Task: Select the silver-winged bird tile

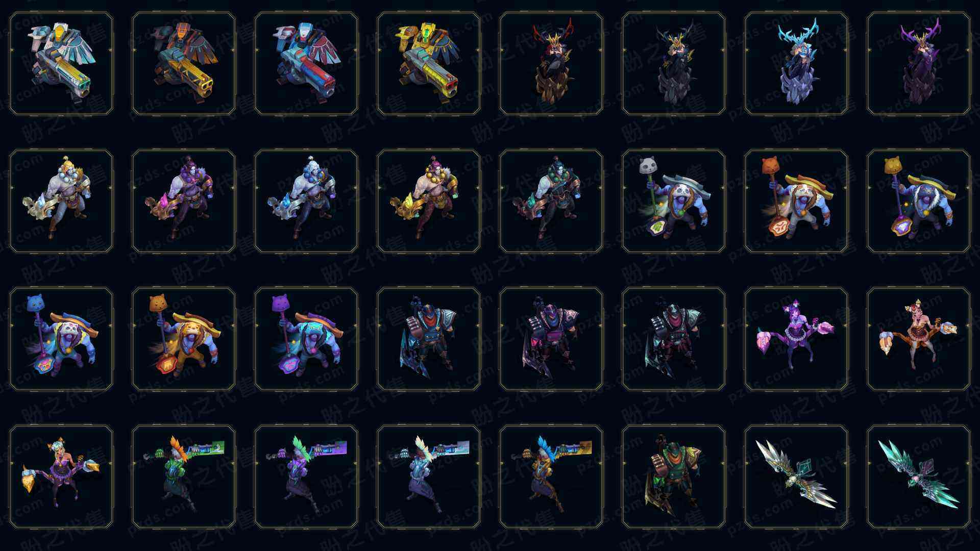Action: pyautogui.click(x=796, y=477)
